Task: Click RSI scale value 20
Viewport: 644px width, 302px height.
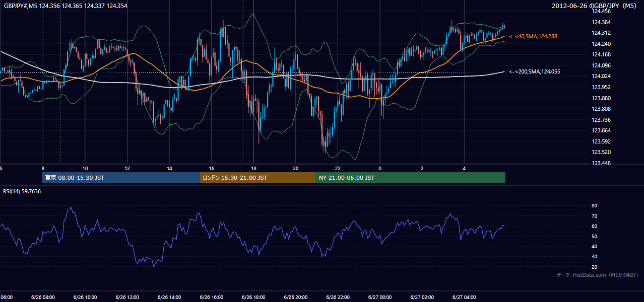Action: coord(594,267)
